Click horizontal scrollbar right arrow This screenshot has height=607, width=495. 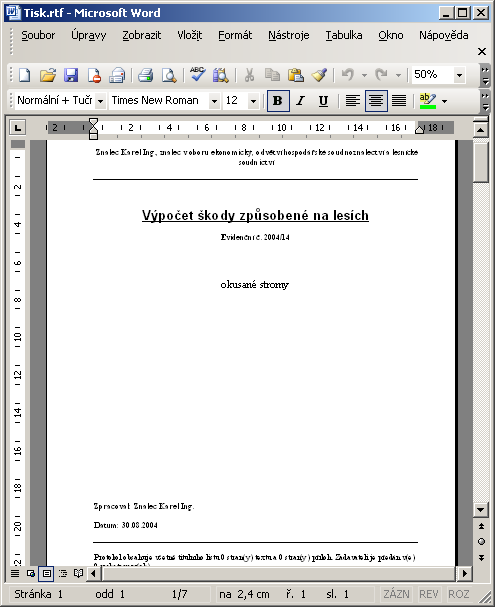(464, 573)
